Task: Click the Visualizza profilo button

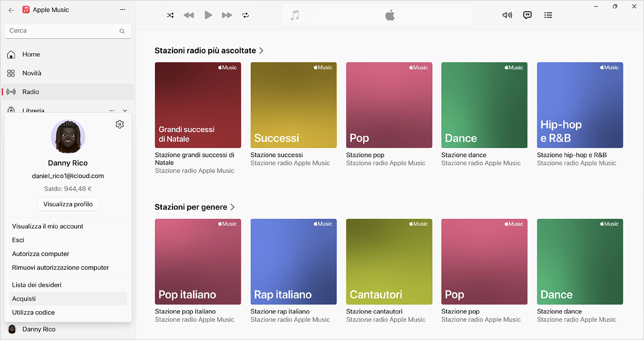Action: 68,204
